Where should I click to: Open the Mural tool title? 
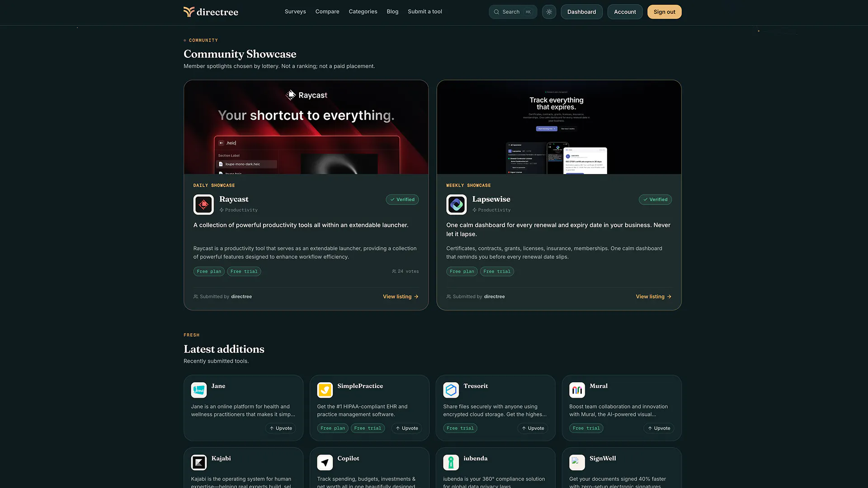599,386
